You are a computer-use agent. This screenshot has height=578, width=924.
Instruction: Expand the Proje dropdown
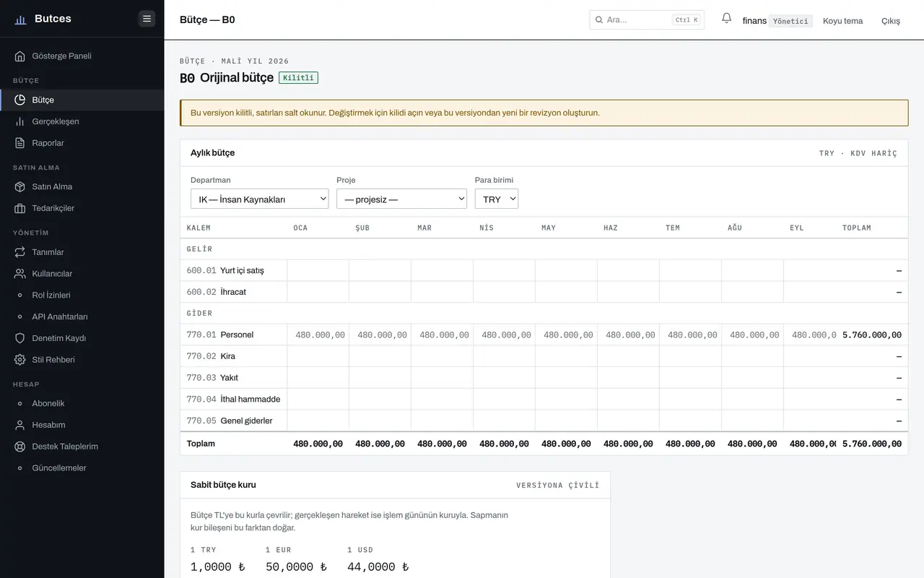(401, 199)
